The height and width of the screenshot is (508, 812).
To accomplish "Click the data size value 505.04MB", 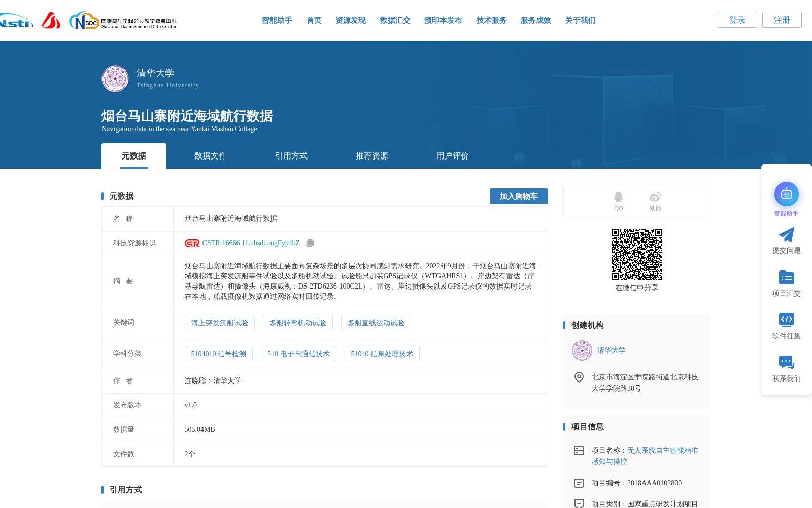I will pos(199,430).
